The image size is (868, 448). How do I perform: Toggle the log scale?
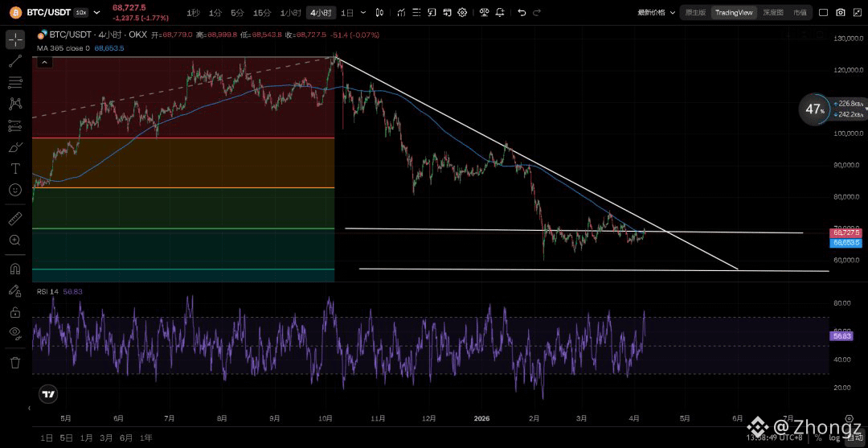[x=833, y=438]
